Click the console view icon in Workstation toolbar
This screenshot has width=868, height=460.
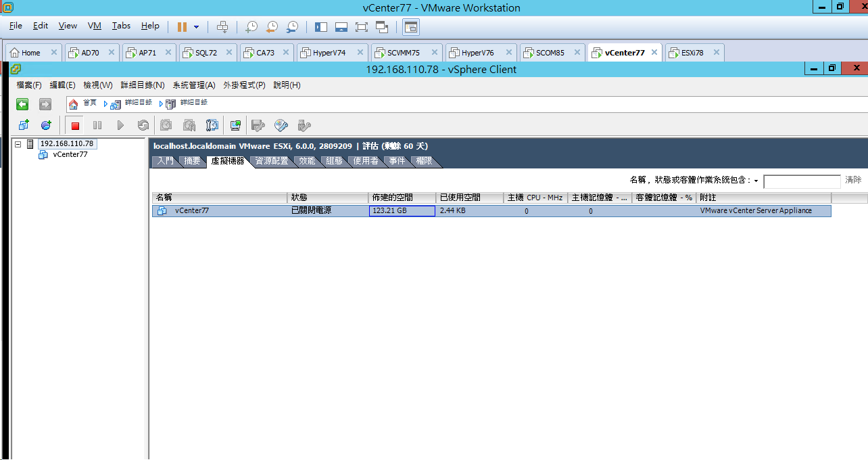[x=411, y=26]
